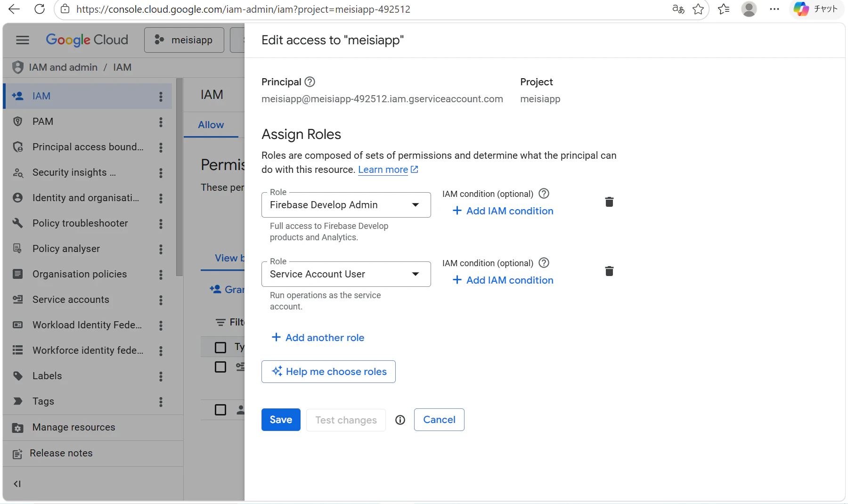Open the Service Account User role dropdown

346,274
